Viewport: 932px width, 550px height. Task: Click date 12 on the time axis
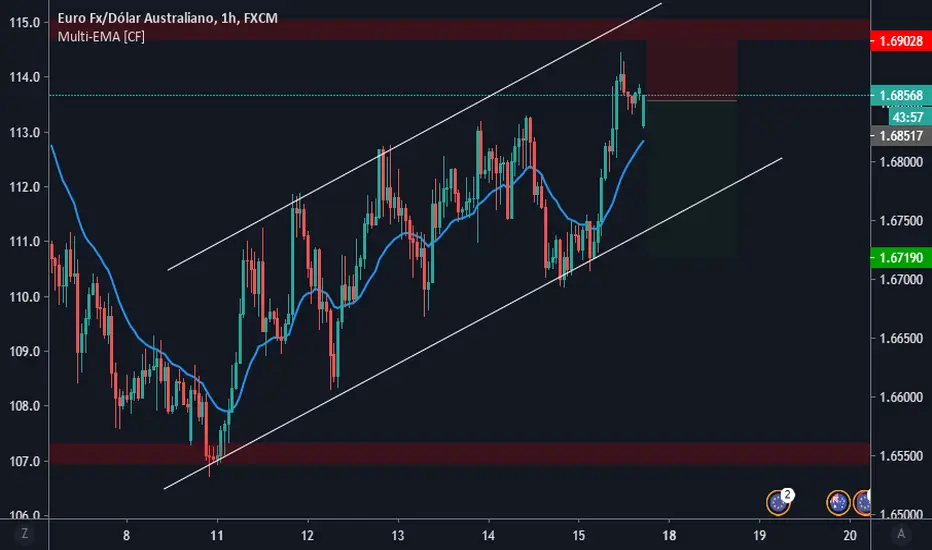point(307,536)
